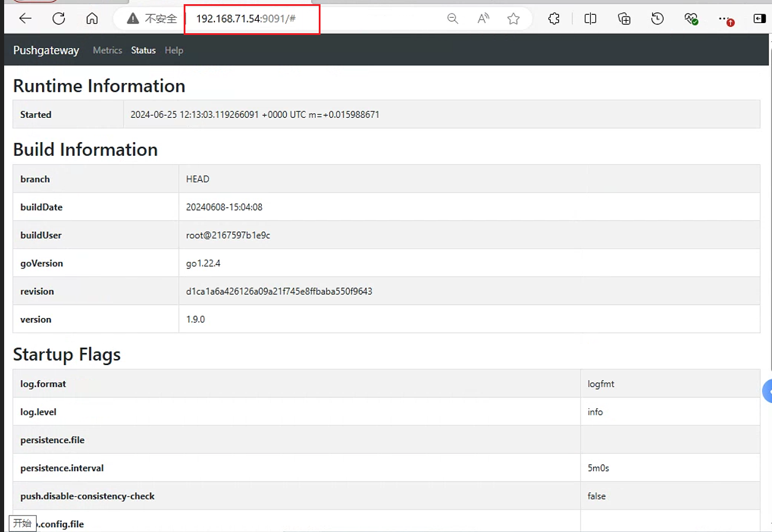Screen dimensions: 772x532
Task: Click the Build Information heading
Action: (85, 149)
